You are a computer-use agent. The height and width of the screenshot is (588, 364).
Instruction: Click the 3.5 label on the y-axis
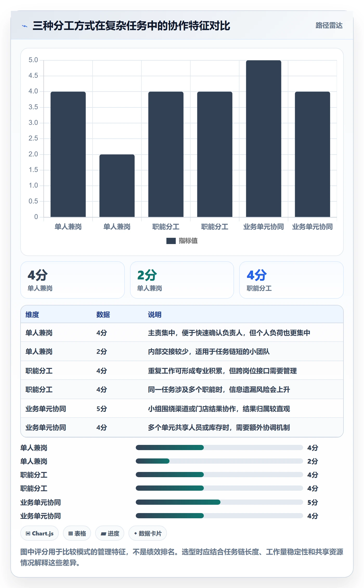coord(33,107)
